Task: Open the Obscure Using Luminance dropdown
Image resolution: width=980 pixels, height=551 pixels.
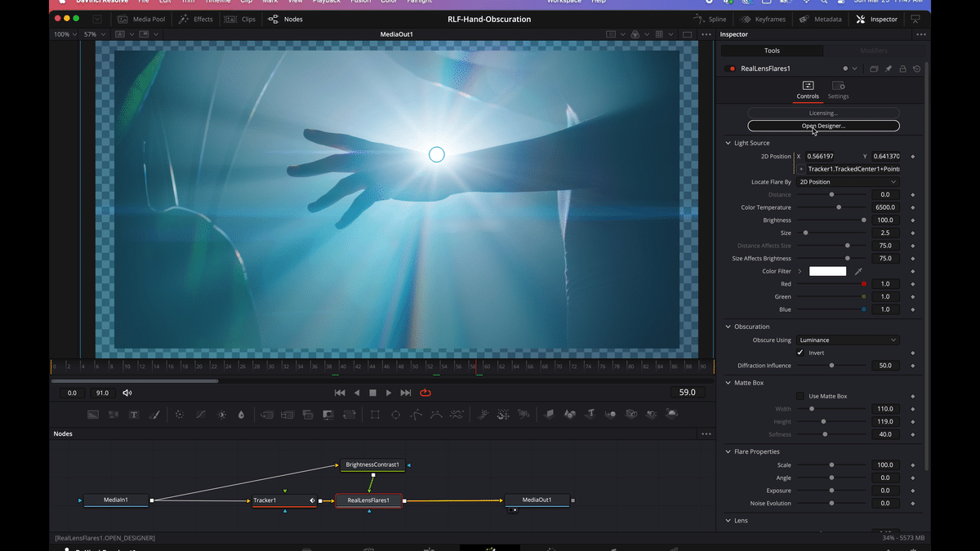Action: point(848,340)
